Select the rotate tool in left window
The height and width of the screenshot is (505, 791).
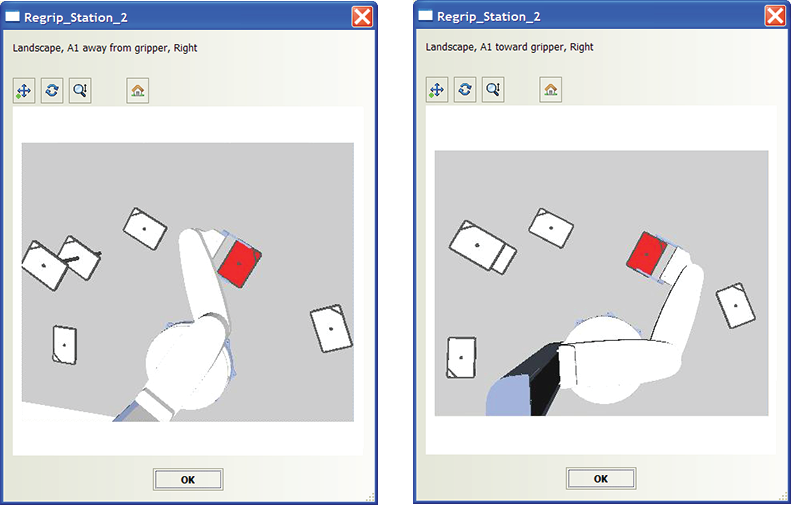[52, 91]
